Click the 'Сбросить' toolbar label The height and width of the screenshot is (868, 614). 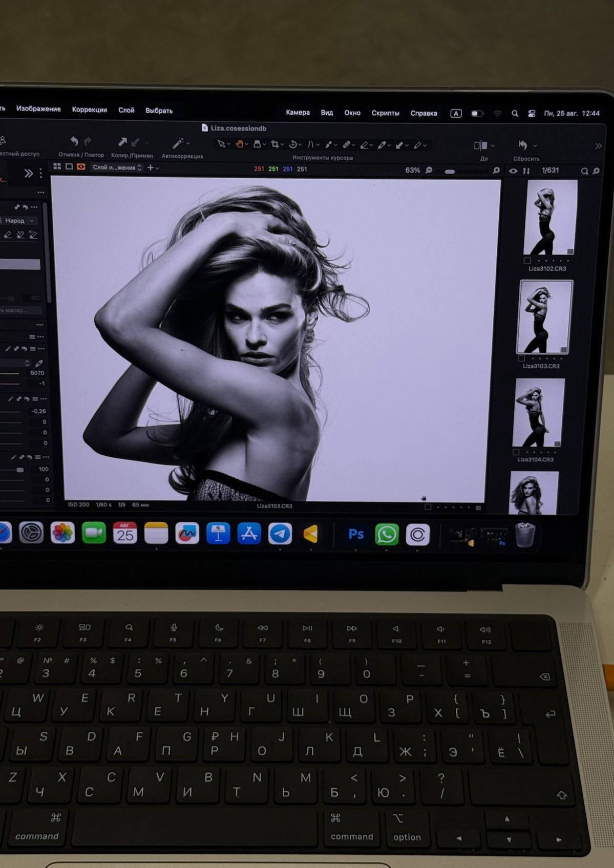pos(526,159)
